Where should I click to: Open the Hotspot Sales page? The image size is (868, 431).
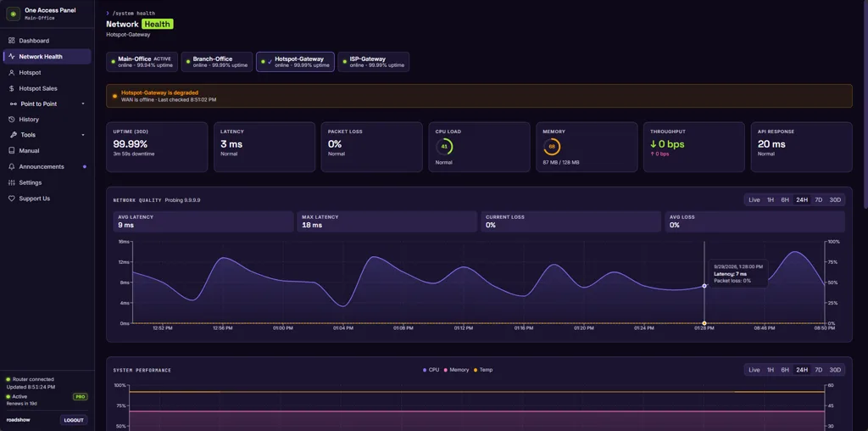[x=47, y=88]
